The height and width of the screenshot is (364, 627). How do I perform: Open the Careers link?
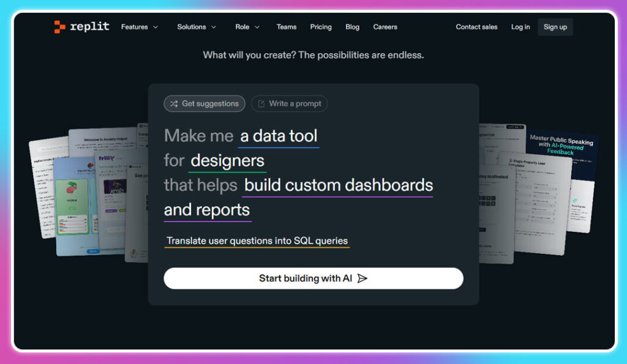(385, 27)
